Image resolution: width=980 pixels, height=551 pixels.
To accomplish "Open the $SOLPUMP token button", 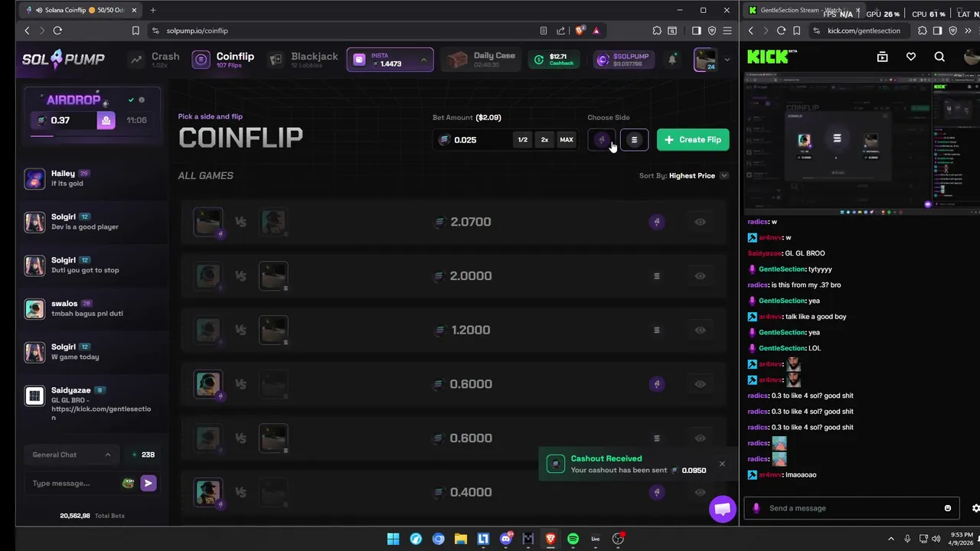I will (624, 60).
